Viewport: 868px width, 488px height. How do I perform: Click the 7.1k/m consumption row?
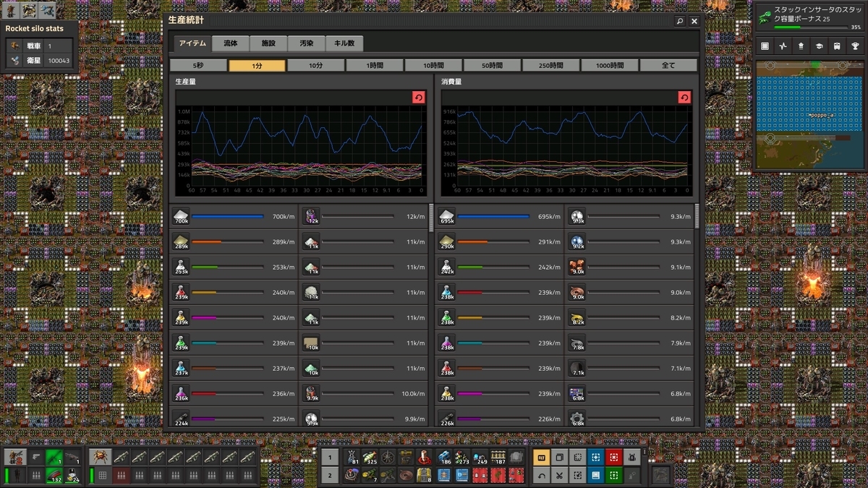click(x=630, y=369)
